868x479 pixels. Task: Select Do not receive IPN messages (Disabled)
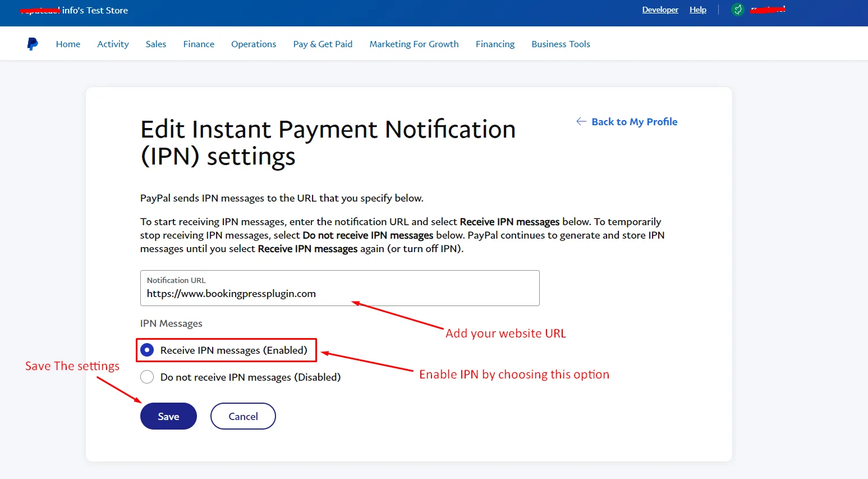[147, 377]
